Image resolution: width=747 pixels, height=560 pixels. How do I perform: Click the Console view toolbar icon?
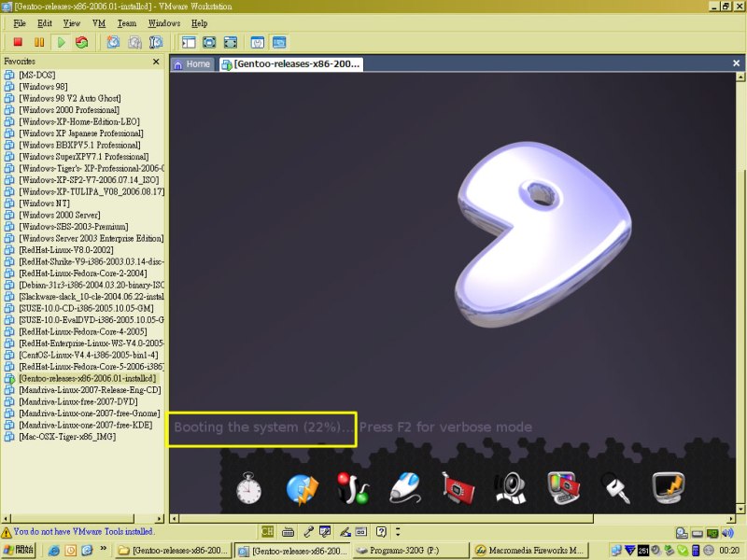(x=279, y=42)
